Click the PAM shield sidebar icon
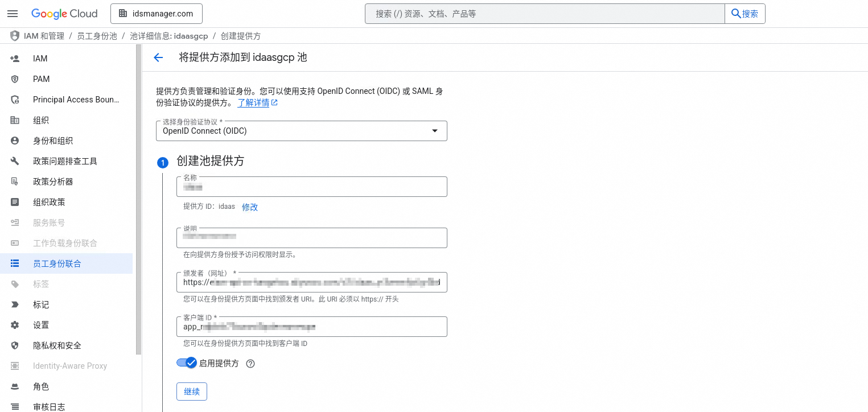868x412 pixels. 15,79
